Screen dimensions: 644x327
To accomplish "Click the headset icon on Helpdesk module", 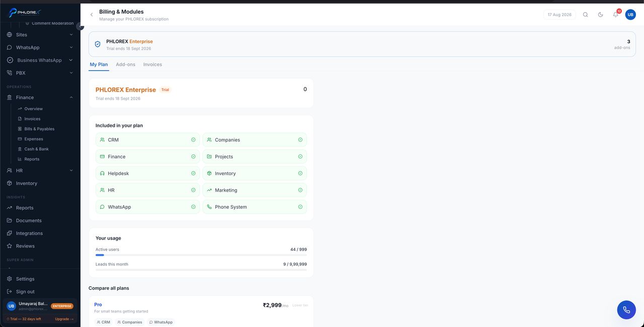I will click(102, 174).
